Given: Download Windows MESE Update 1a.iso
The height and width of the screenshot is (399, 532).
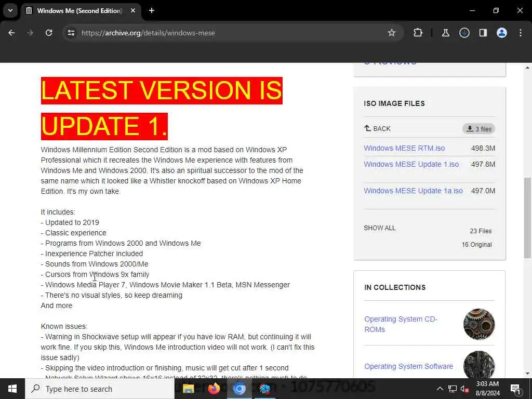Looking at the screenshot, I should point(413,191).
